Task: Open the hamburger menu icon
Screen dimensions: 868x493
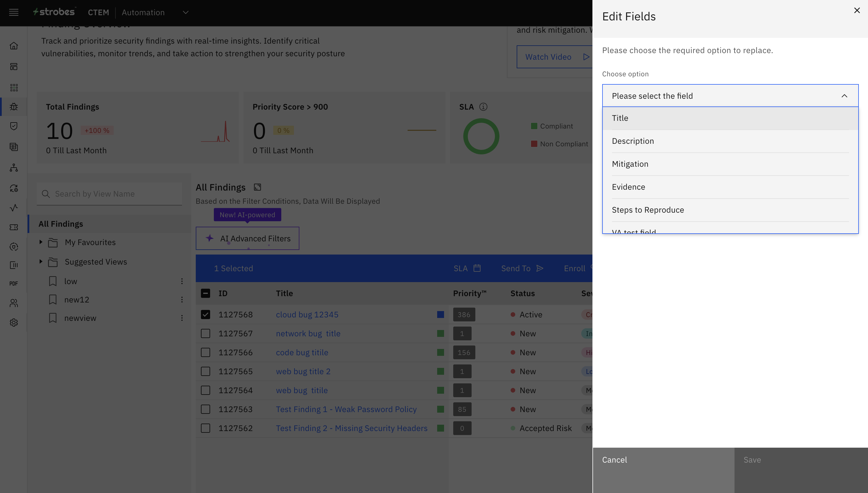Action: pyautogui.click(x=13, y=13)
